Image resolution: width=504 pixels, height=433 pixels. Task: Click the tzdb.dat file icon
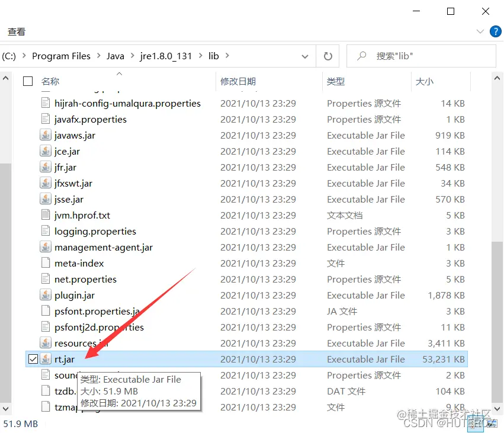46,391
